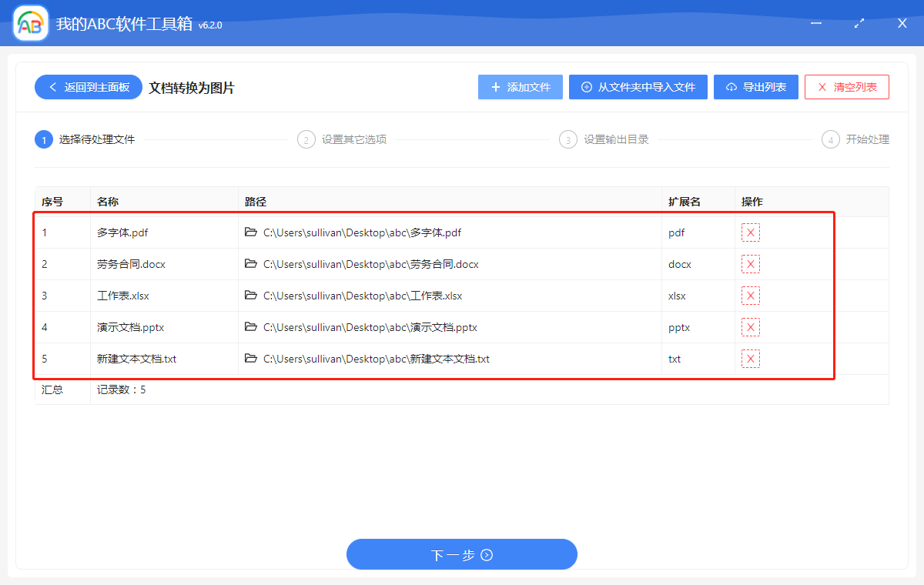
Task: Open folder icon for 工作表.xlsx path
Action: click(251, 296)
